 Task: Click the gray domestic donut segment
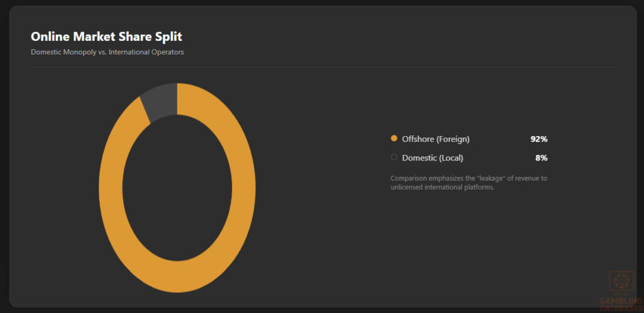tap(162, 101)
